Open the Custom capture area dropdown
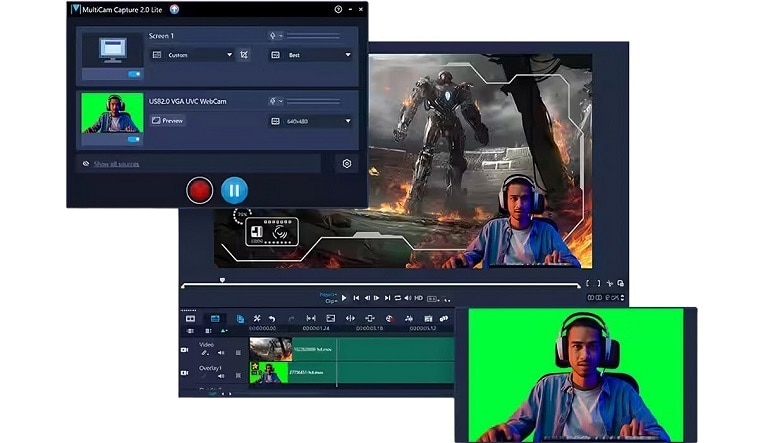The width and height of the screenshot is (770, 443). [x=192, y=55]
